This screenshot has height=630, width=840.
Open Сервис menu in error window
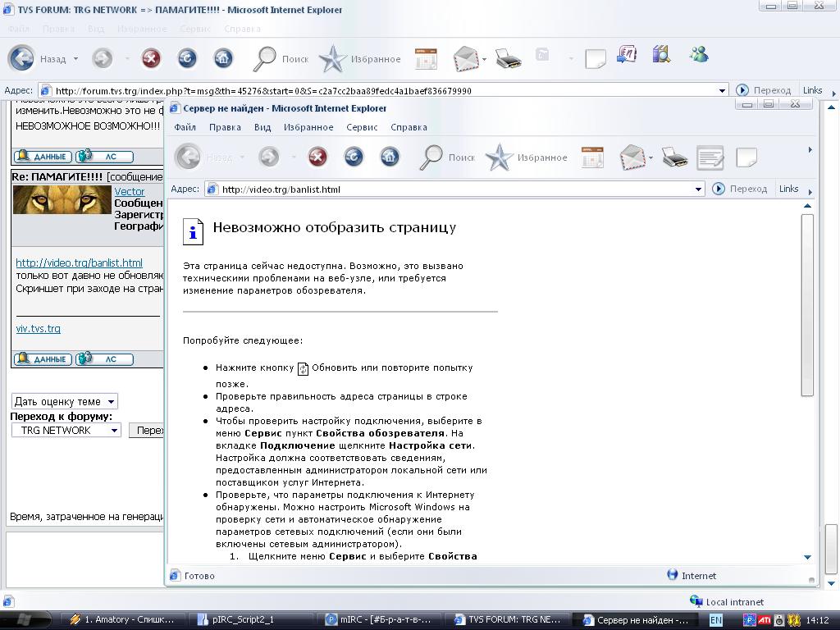pos(362,127)
